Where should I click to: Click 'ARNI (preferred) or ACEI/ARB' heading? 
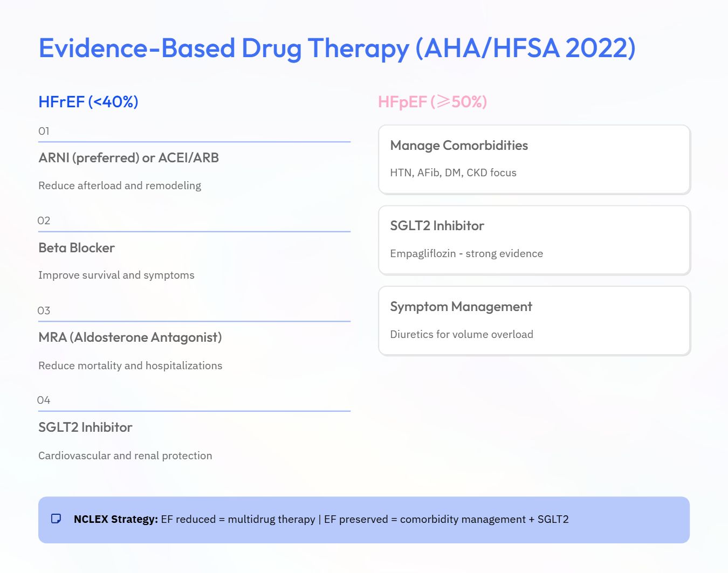pyautogui.click(x=129, y=158)
